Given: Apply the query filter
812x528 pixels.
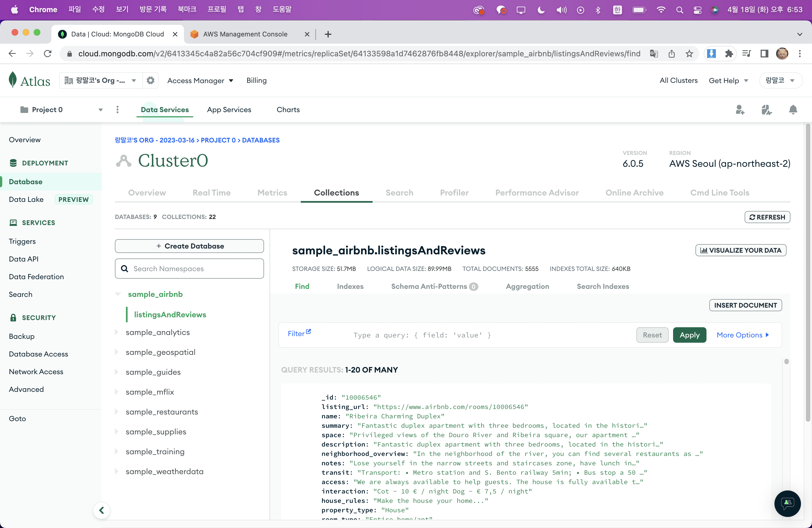Looking at the screenshot, I should 690,335.
